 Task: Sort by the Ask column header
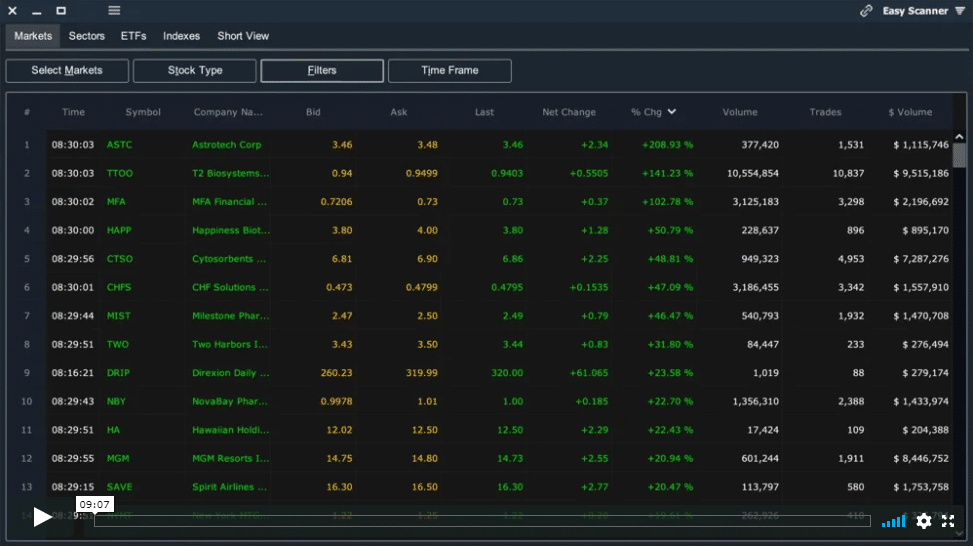tap(398, 112)
